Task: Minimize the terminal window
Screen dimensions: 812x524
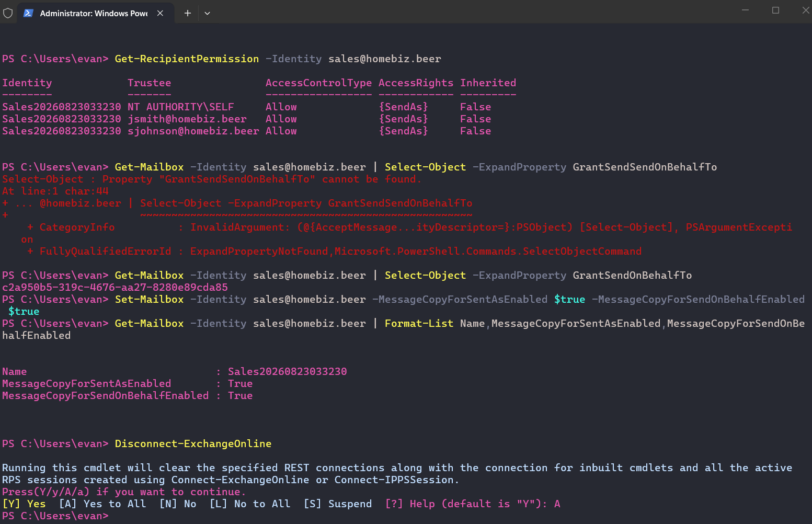Action: (746, 10)
